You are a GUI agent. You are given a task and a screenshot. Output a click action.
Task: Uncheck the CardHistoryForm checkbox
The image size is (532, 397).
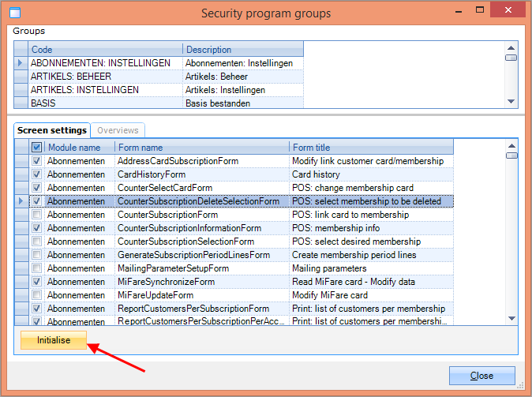point(36,174)
